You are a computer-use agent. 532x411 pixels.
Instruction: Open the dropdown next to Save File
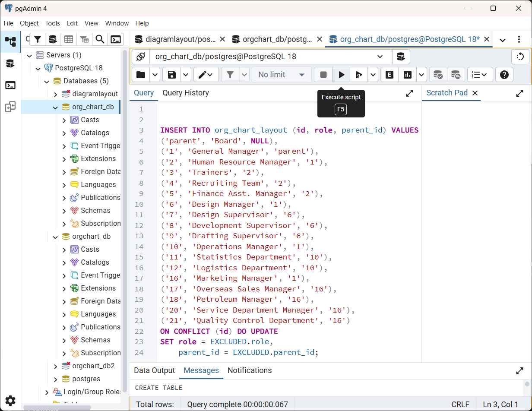186,75
